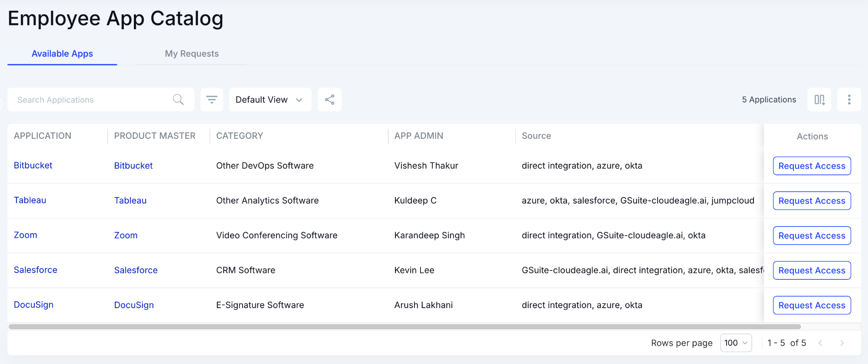Open the Tableau application link

click(30, 200)
